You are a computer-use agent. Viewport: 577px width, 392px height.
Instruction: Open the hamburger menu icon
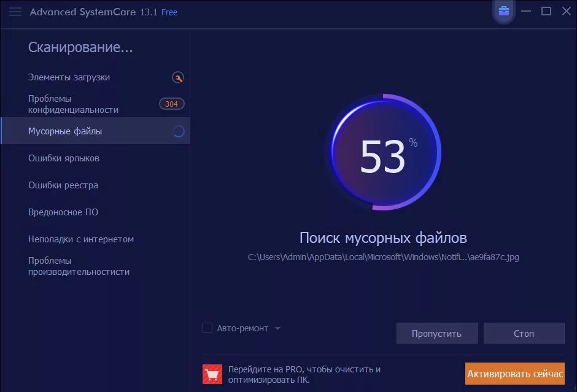coord(15,12)
